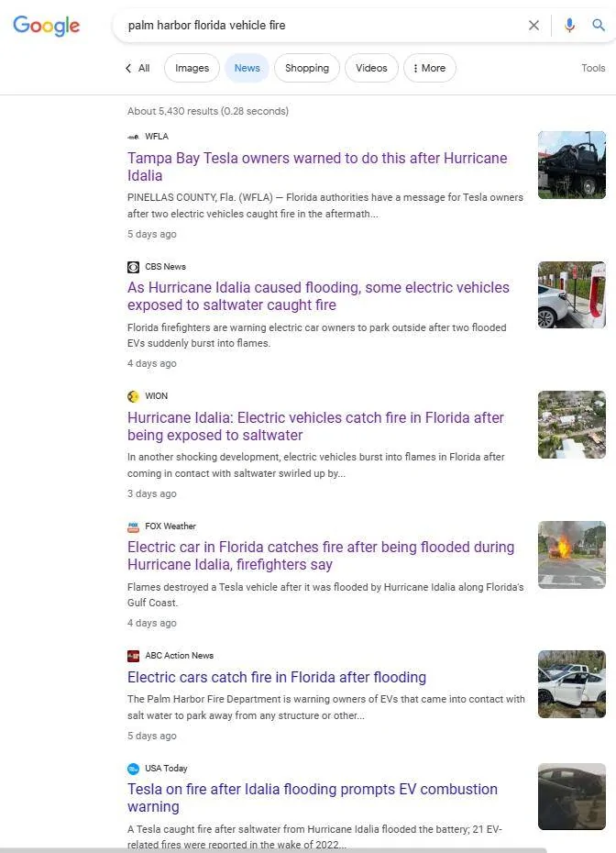Switch to the Videos tab
This screenshot has height=853, width=616.
point(371,68)
